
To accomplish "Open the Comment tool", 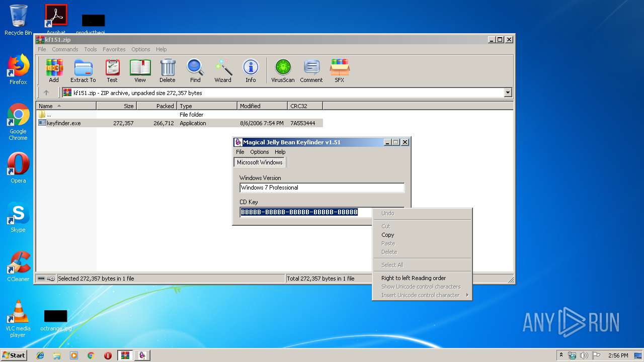I will (x=311, y=71).
